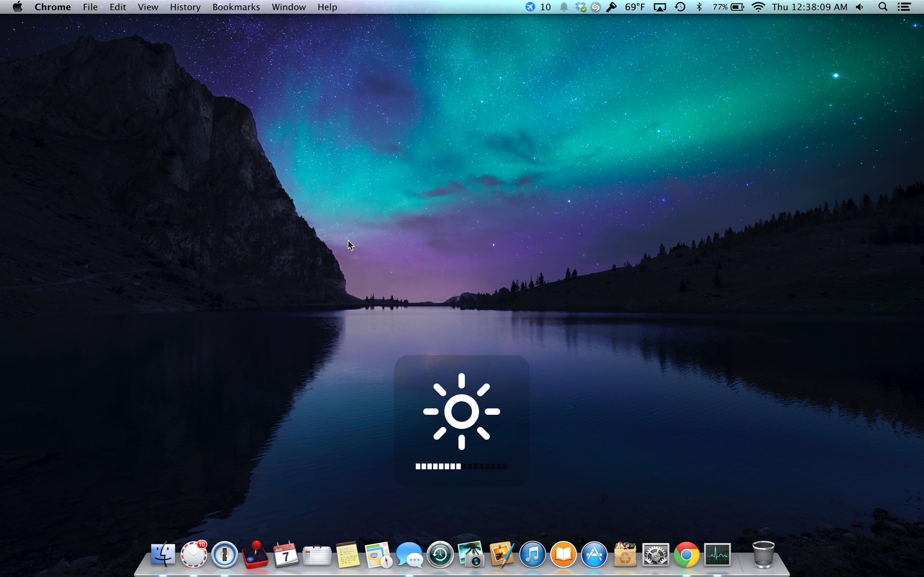Open the File menu

(90, 7)
